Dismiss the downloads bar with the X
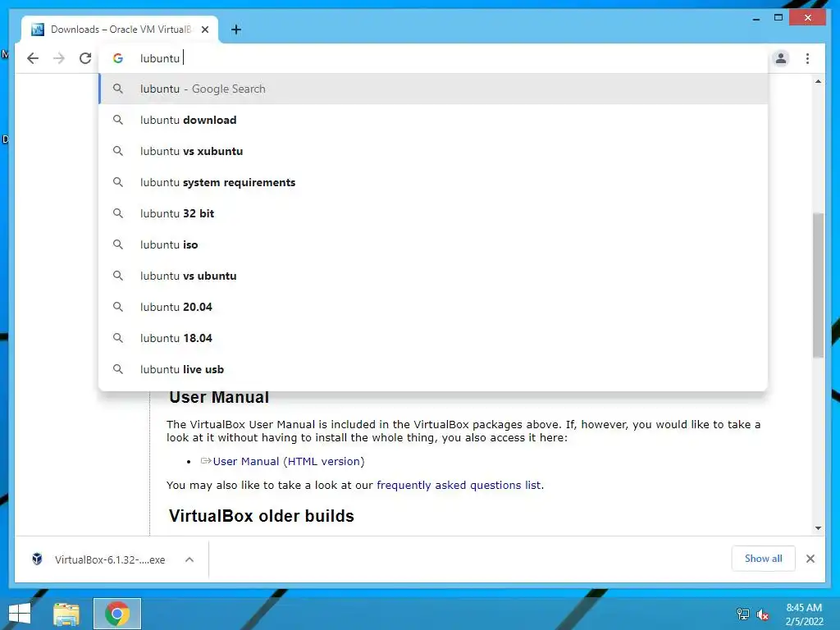The image size is (840, 630). coord(810,559)
